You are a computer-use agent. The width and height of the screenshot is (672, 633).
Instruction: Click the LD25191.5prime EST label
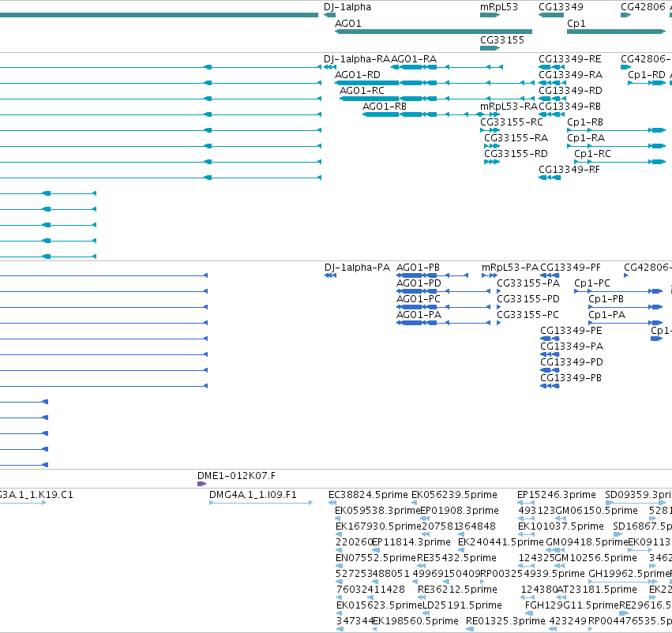pos(462,605)
